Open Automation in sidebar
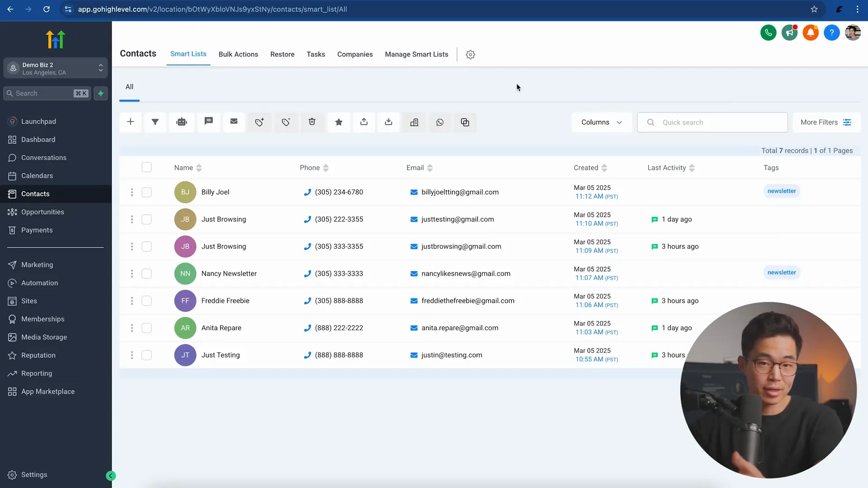The image size is (868, 488). [39, 283]
